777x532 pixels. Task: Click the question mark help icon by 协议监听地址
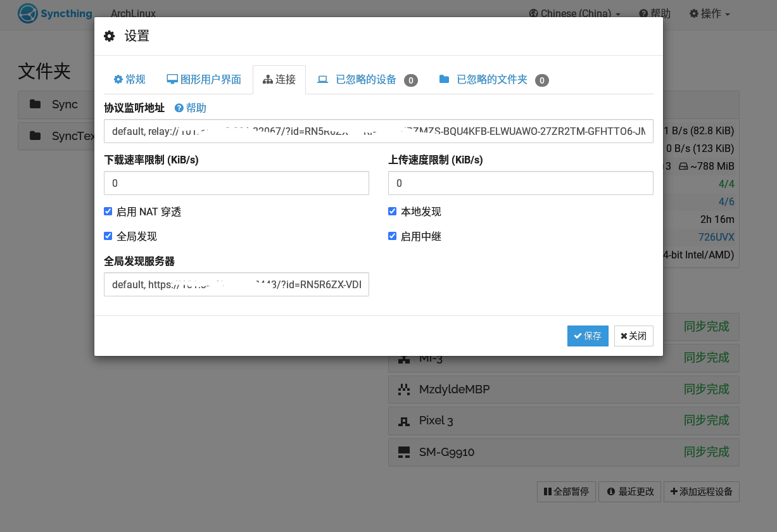tap(179, 108)
